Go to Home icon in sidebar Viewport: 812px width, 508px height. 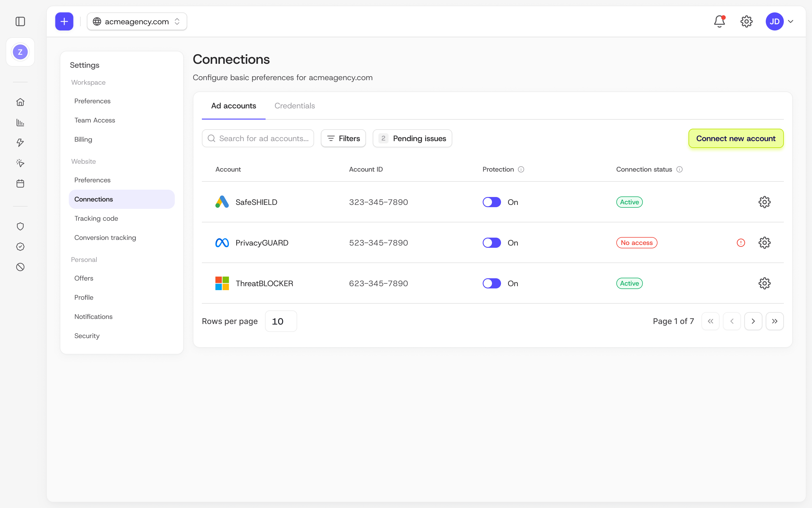coord(20,102)
